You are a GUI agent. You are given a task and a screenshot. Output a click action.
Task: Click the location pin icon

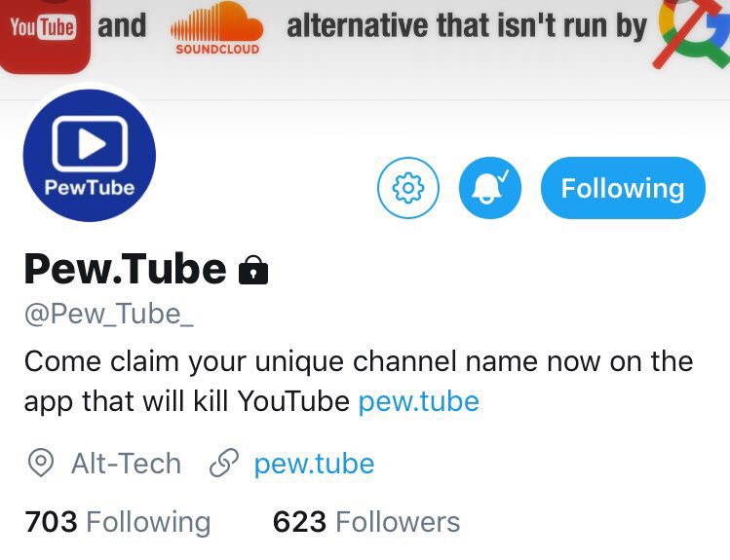click(41, 464)
